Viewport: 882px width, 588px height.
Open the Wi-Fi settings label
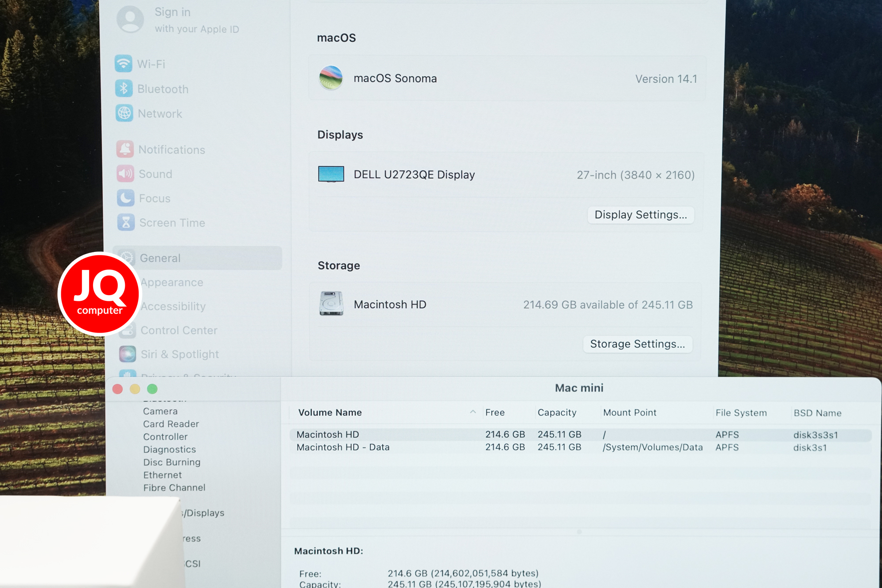(x=151, y=64)
